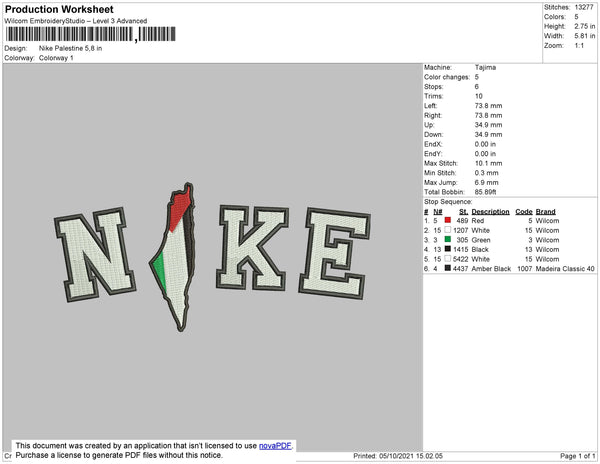Click the 'Printed: 05/10/2021' footer text
The image size is (600, 464).
point(398,456)
